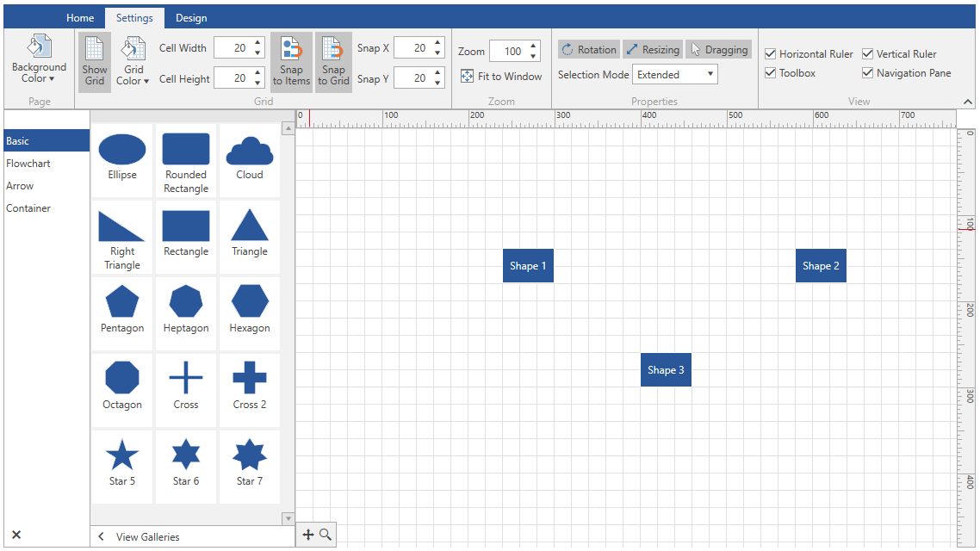Switch to the Design ribbon tab
This screenshot has height=551, width=980.
[x=191, y=17]
